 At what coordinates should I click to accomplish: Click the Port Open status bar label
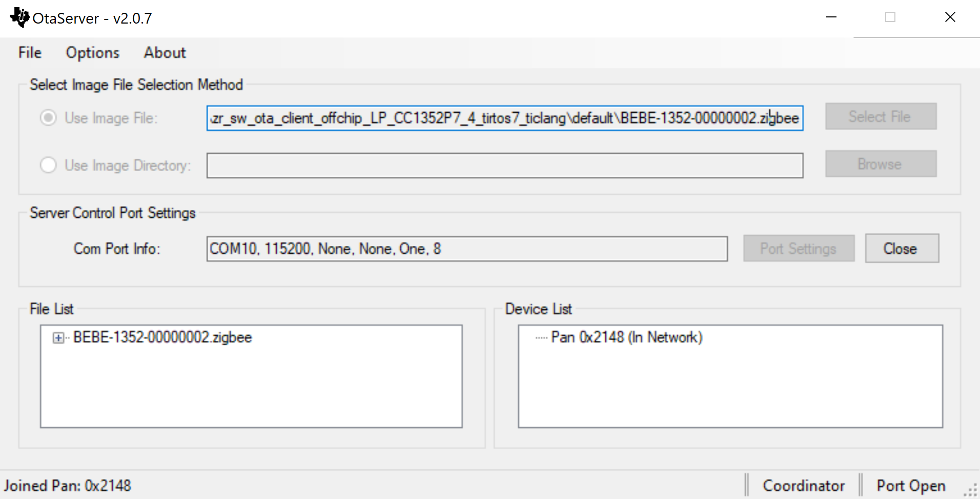(x=911, y=486)
